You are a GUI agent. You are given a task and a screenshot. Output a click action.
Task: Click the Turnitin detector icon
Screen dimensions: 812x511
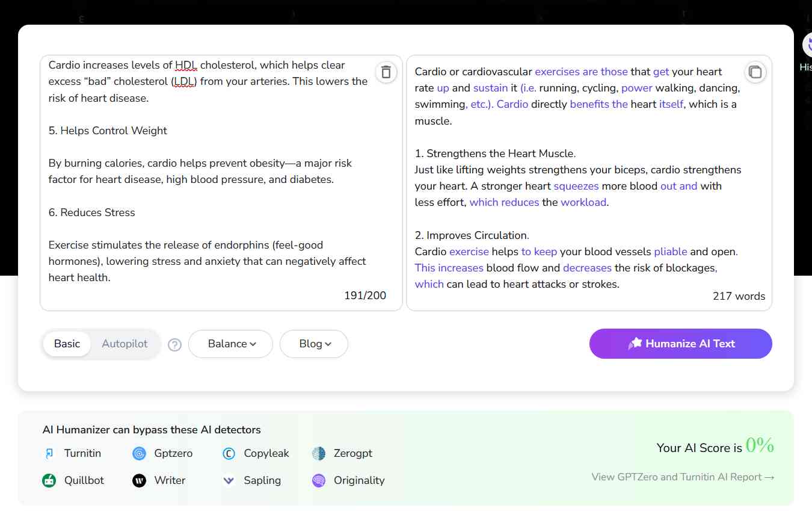tap(49, 453)
